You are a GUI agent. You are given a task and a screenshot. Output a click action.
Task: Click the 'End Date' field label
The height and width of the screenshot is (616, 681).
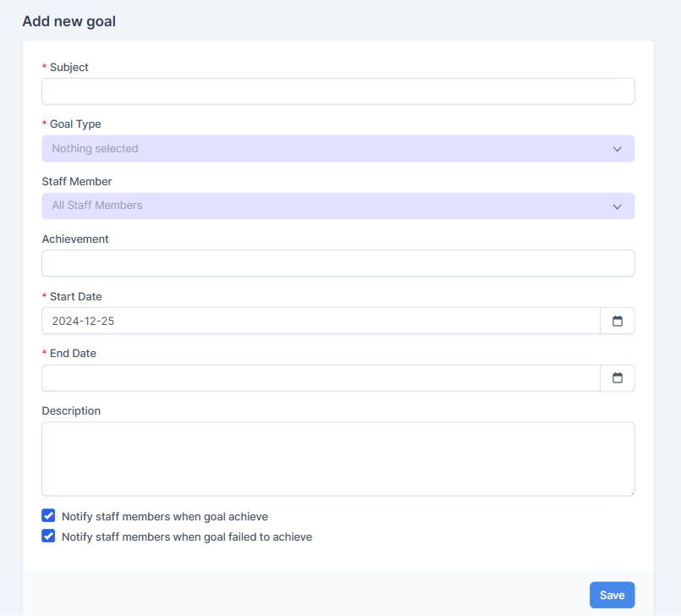[73, 354]
